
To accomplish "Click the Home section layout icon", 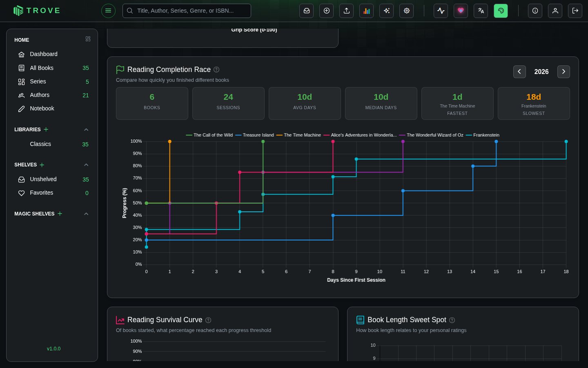I will point(88,39).
